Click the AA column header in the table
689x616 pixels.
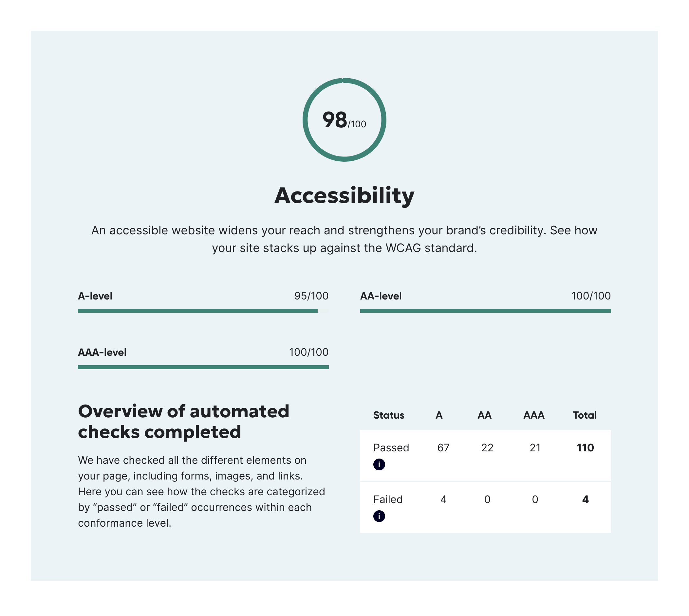(484, 415)
